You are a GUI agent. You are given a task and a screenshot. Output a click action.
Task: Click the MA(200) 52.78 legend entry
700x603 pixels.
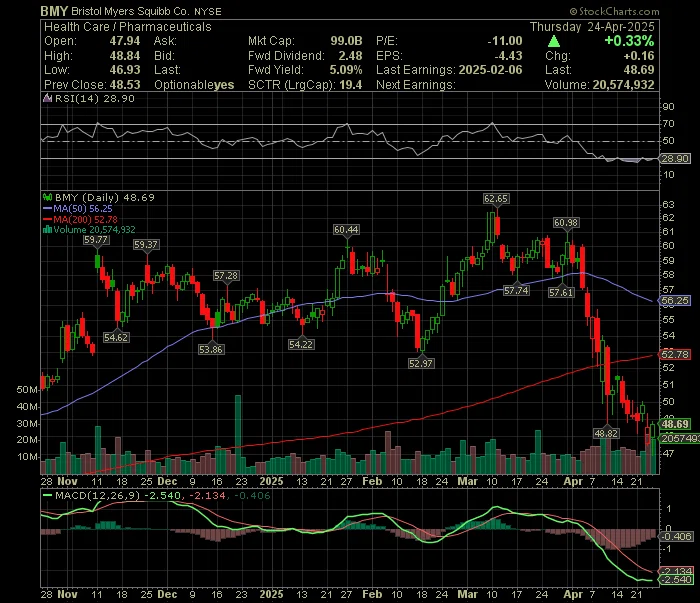pyautogui.click(x=80, y=219)
